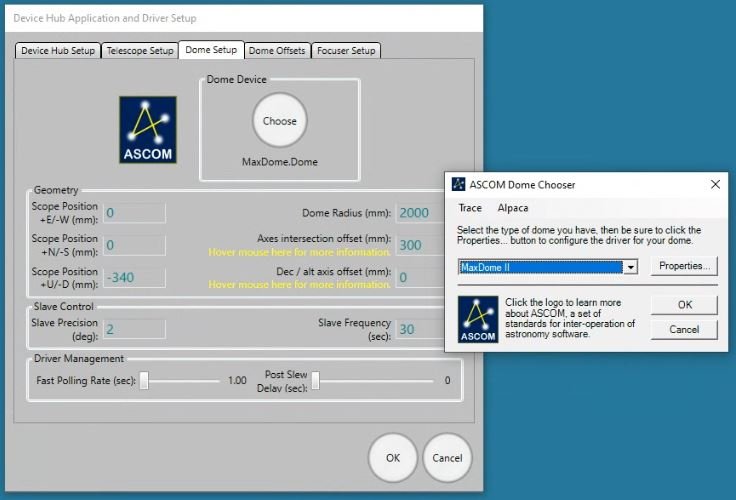Click the round OK button in Driver Setup
The width and height of the screenshot is (736, 500).
tap(393, 458)
